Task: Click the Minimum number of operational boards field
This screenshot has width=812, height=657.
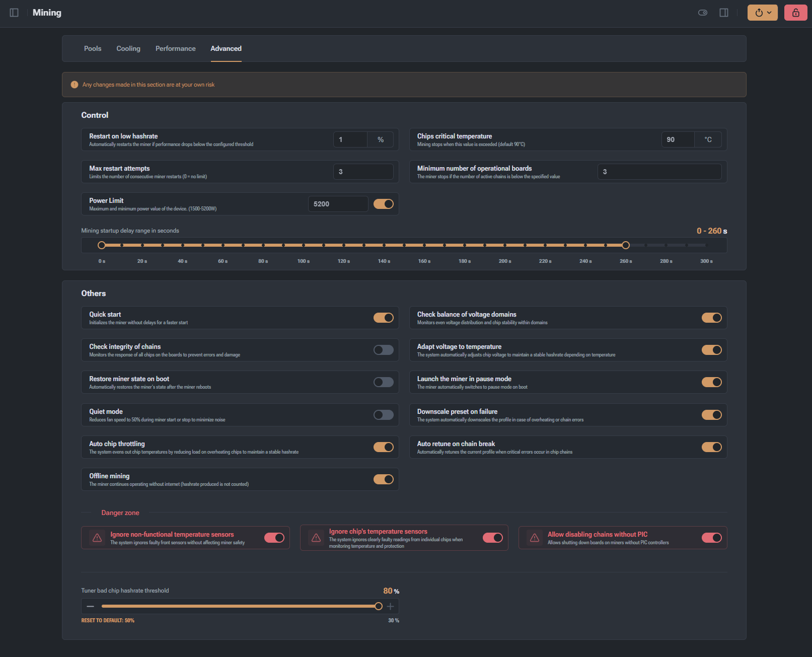Action: coord(659,172)
